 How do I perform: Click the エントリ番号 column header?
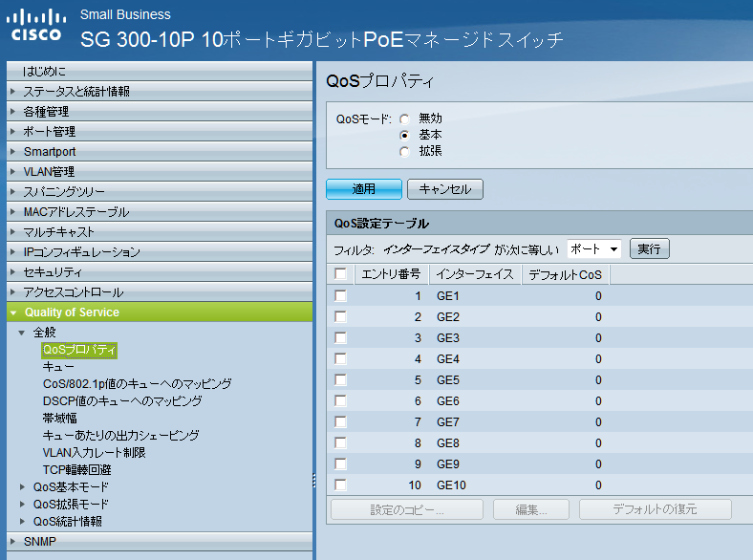point(392,274)
